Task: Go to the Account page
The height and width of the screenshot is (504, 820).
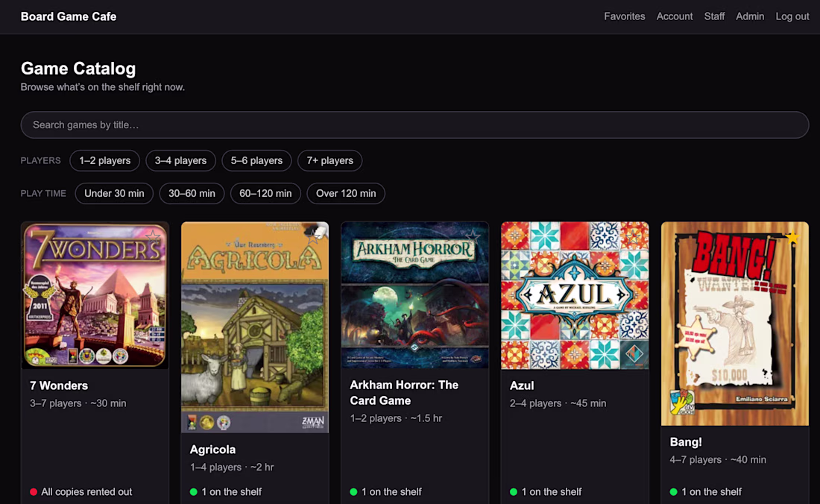Action: pos(675,16)
